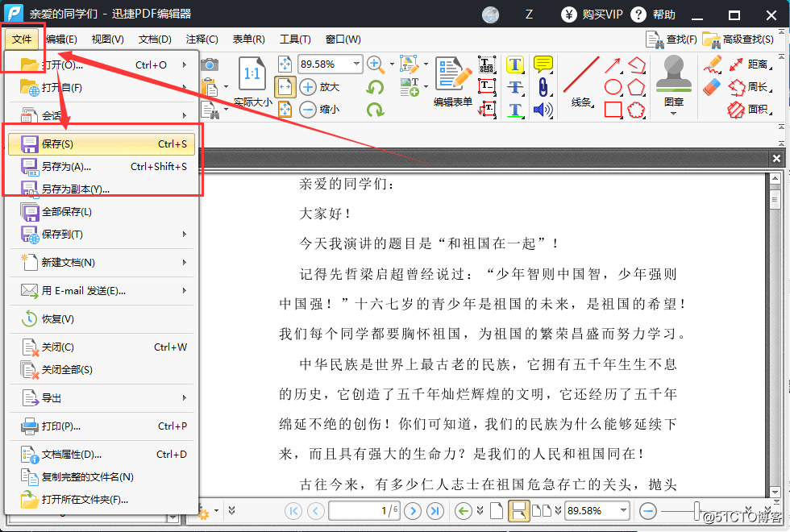790x532 pixels.
Task: Click the page number input field
Action: 364,511
